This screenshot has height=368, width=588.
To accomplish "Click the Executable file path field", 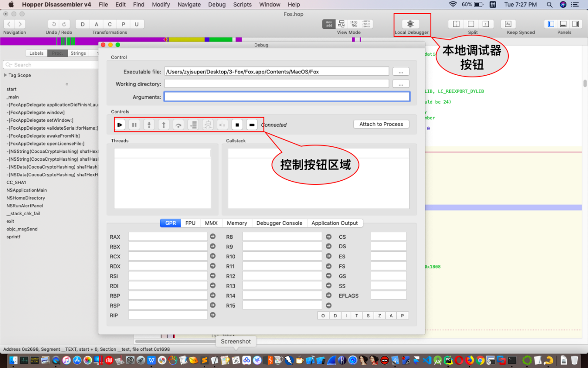I will pos(277,72).
